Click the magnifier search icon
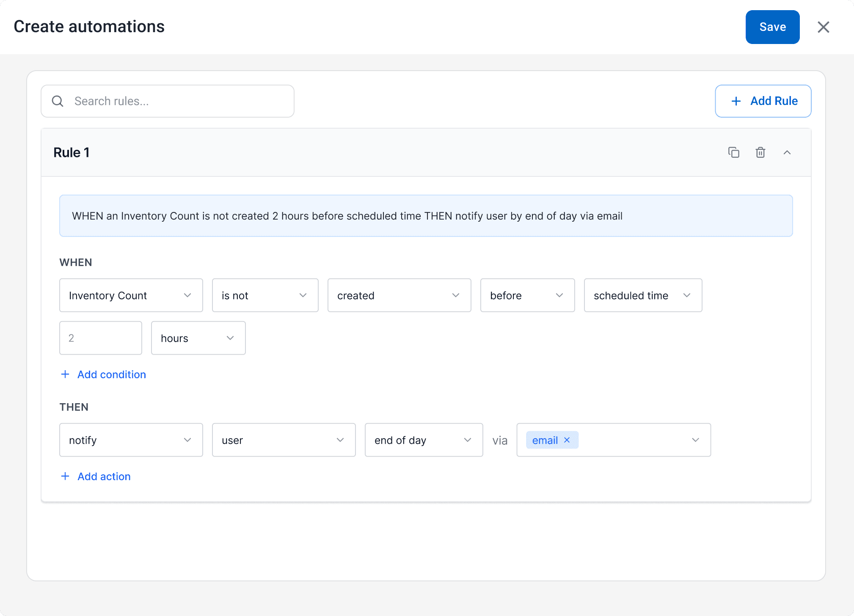The width and height of the screenshot is (854, 616). pos(58,101)
